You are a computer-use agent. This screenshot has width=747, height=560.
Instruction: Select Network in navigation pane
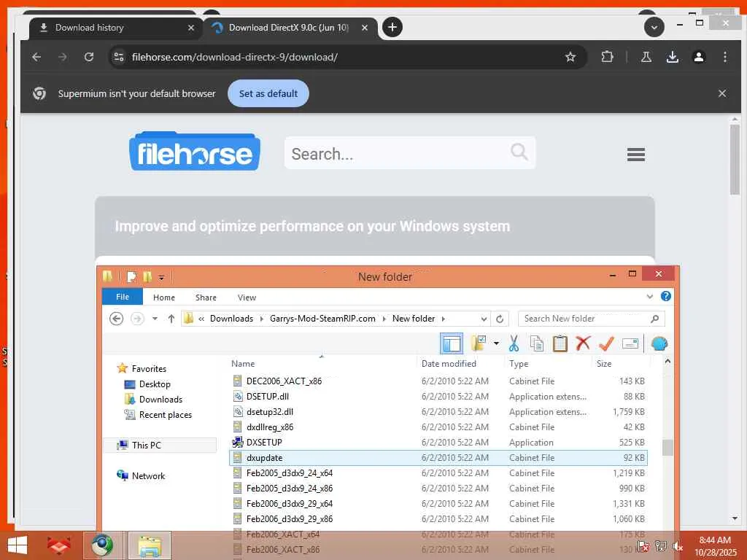(x=148, y=475)
